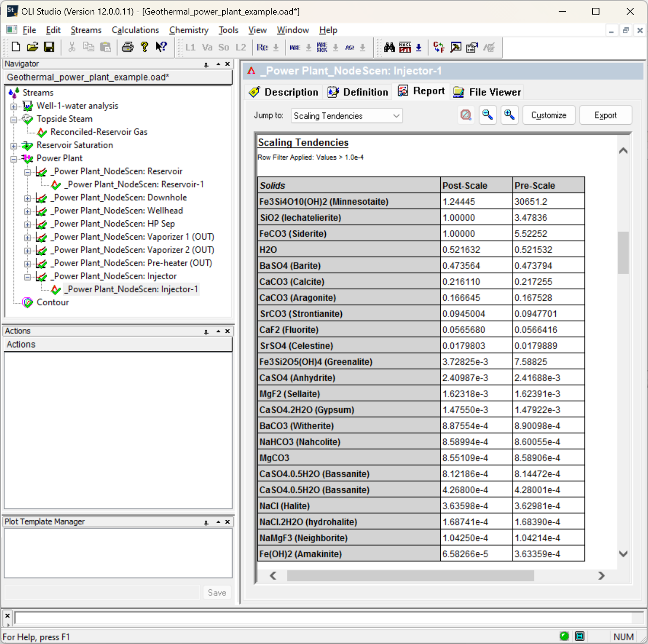Viewport: 648px width, 644px height.
Task: Collapse the Actions panel with up arrow
Action: point(218,331)
